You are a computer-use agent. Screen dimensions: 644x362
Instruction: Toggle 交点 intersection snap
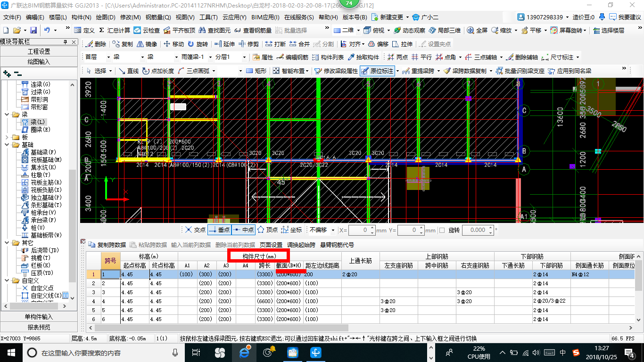point(196,230)
